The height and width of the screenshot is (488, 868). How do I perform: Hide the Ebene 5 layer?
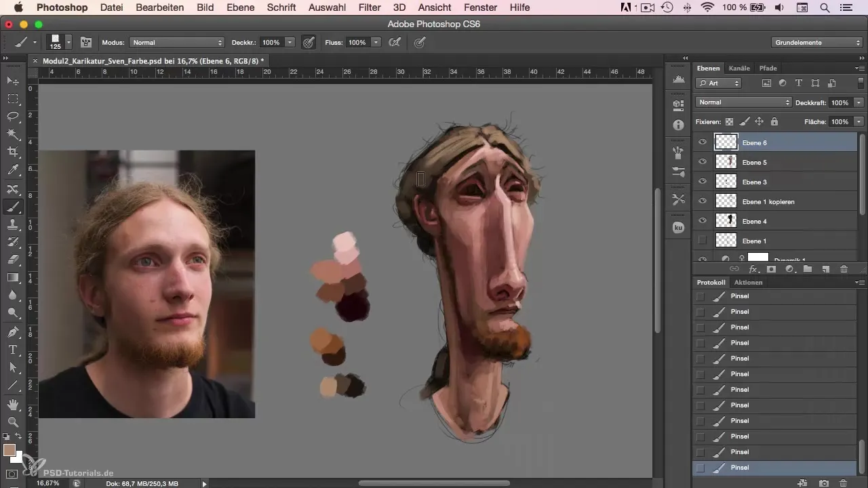click(703, 162)
